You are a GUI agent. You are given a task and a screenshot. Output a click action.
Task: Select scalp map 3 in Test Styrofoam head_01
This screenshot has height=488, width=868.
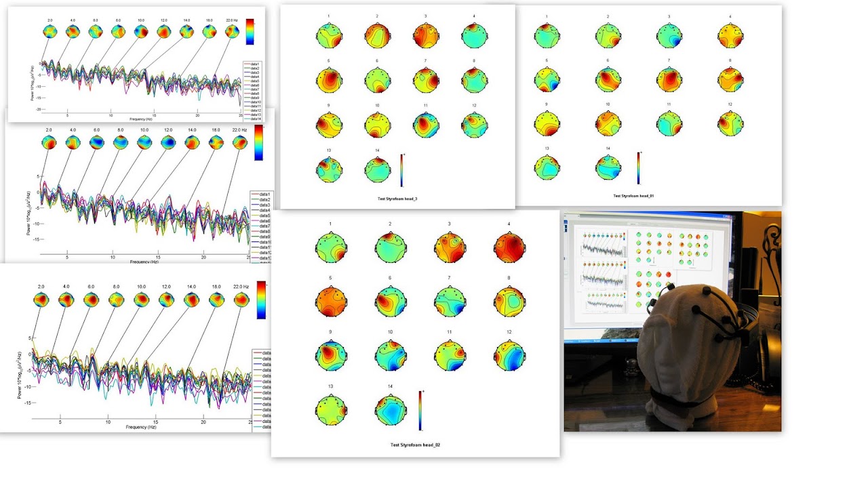click(669, 35)
